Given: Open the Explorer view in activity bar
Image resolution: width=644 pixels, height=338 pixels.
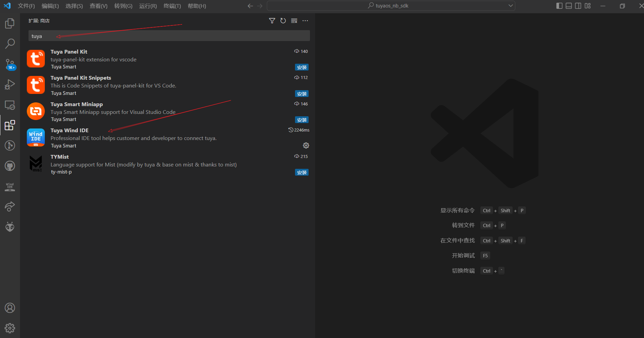Looking at the screenshot, I should click(10, 23).
